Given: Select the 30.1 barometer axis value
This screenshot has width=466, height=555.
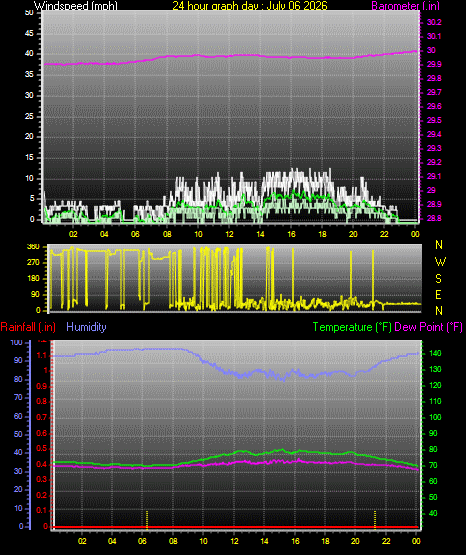Looking at the screenshot, I should click(434, 36).
